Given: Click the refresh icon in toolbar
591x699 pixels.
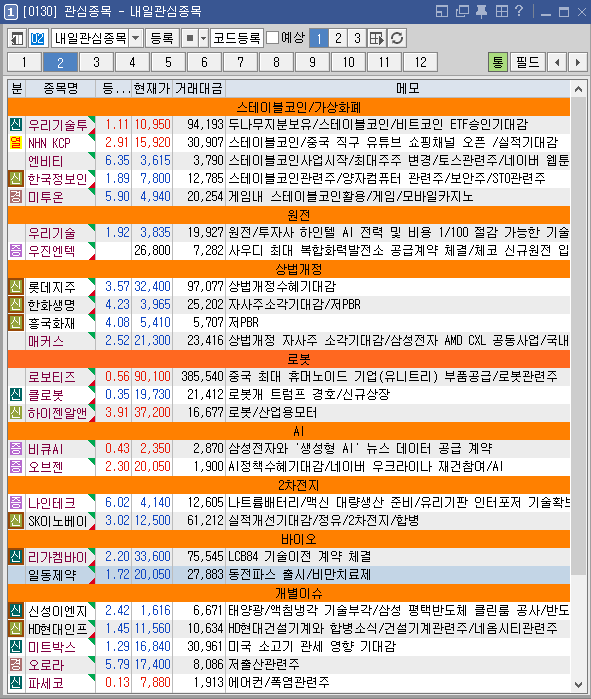Looking at the screenshot, I should [x=397, y=38].
